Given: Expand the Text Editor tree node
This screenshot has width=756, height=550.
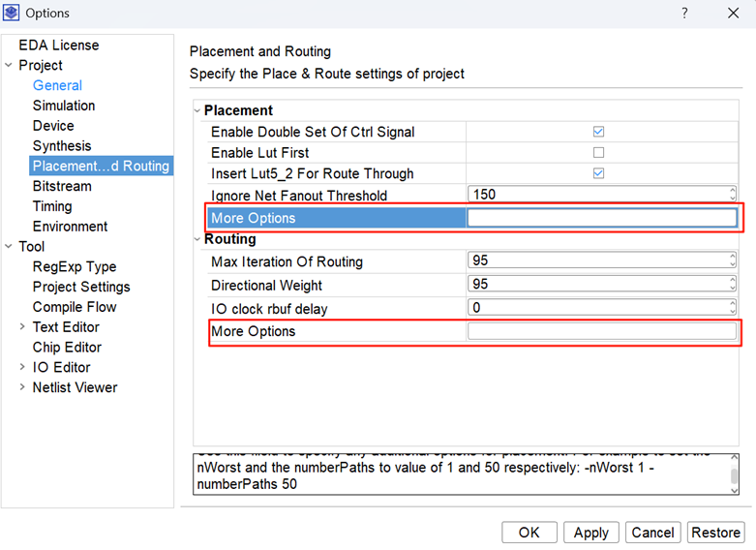Looking at the screenshot, I should 22,327.
